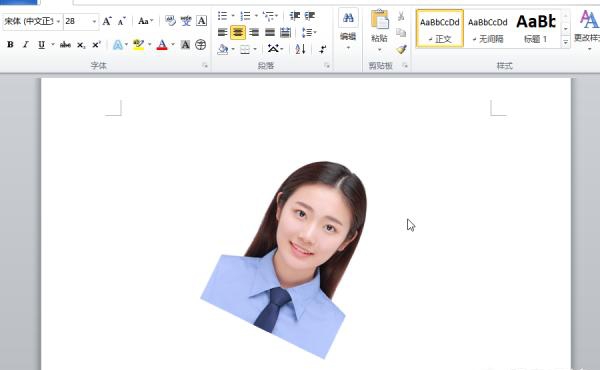The image size is (600, 370).
Task: Open the Font dialog launcher
Action: point(205,66)
